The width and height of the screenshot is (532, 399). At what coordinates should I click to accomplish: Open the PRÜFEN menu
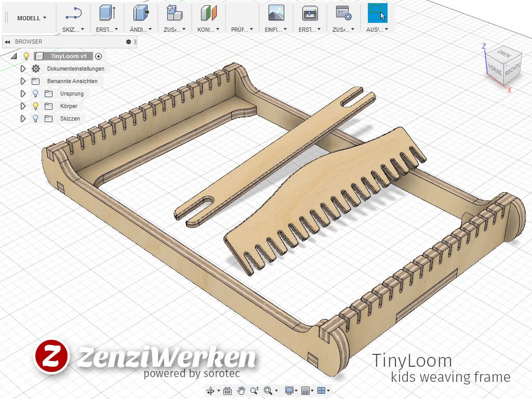242,30
